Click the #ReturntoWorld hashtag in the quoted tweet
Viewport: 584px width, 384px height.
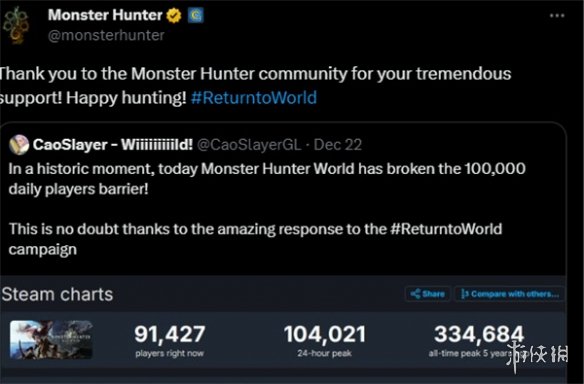[446, 229]
